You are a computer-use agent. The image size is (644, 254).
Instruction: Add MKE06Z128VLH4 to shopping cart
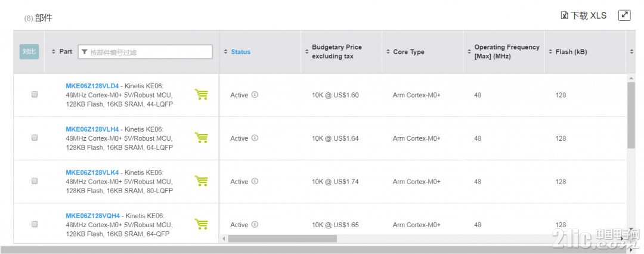(x=202, y=138)
